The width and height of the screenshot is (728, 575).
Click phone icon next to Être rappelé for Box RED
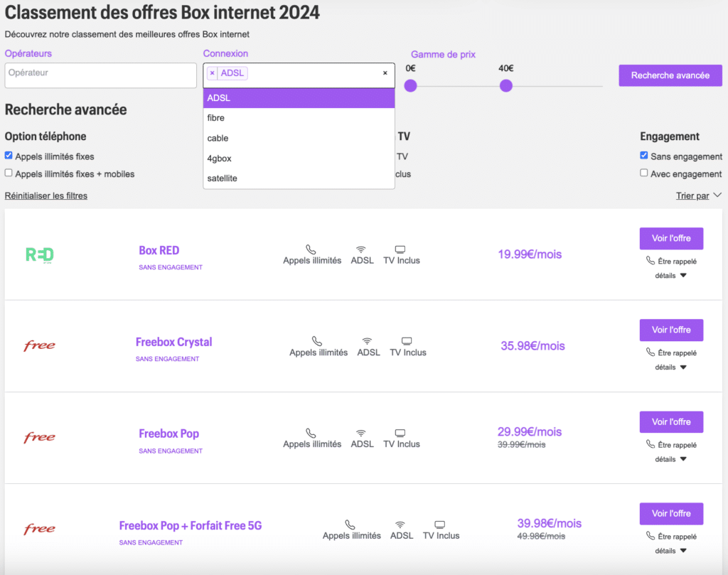point(651,261)
